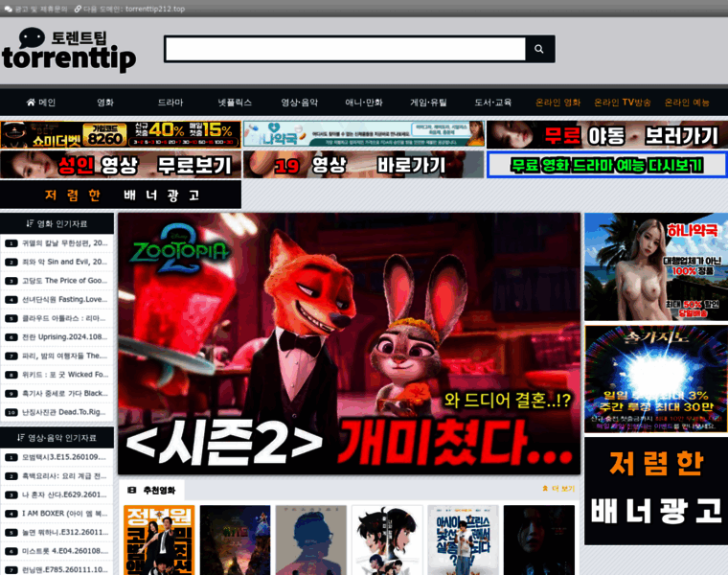Click the 영상·음악 인기자료 section header
The height and width of the screenshot is (575, 728).
coord(57,438)
